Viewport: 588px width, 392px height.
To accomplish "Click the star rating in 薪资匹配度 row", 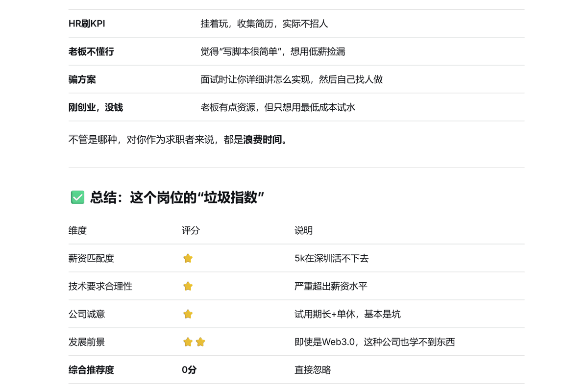I will pyautogui.click(x=188, y=258).
